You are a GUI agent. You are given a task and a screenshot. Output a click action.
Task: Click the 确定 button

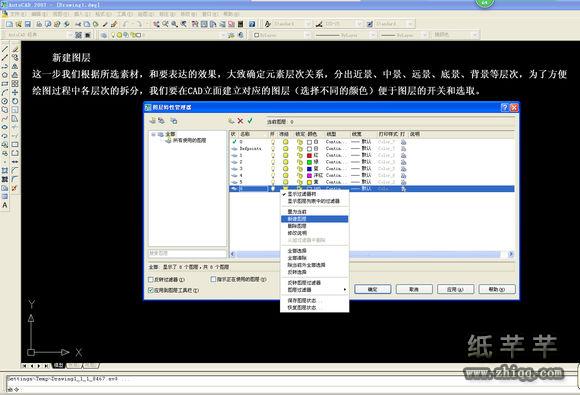372,289
